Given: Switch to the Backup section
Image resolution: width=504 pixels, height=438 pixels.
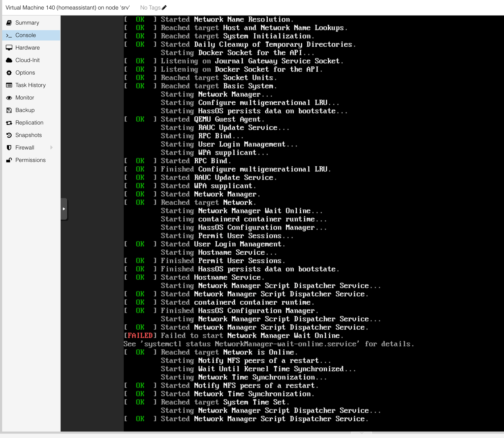Looking at the screenshot, I should tap(31, 110).
